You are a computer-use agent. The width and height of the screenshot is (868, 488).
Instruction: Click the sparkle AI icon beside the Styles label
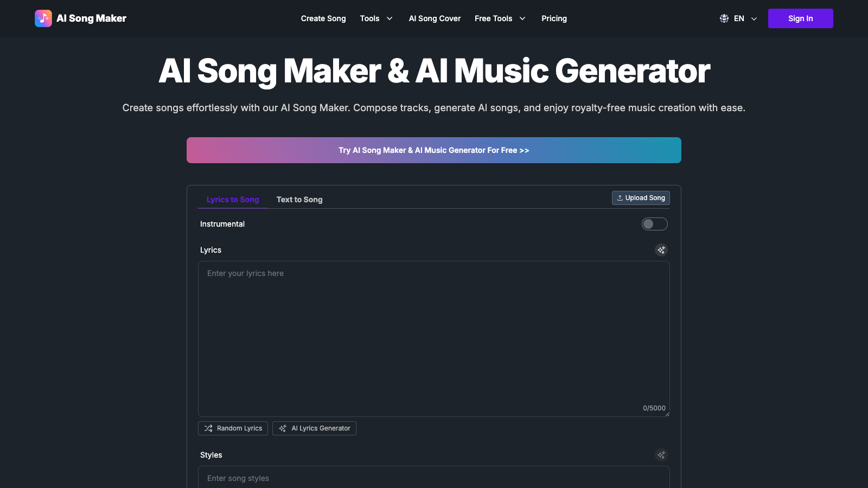tap(661, 455)
